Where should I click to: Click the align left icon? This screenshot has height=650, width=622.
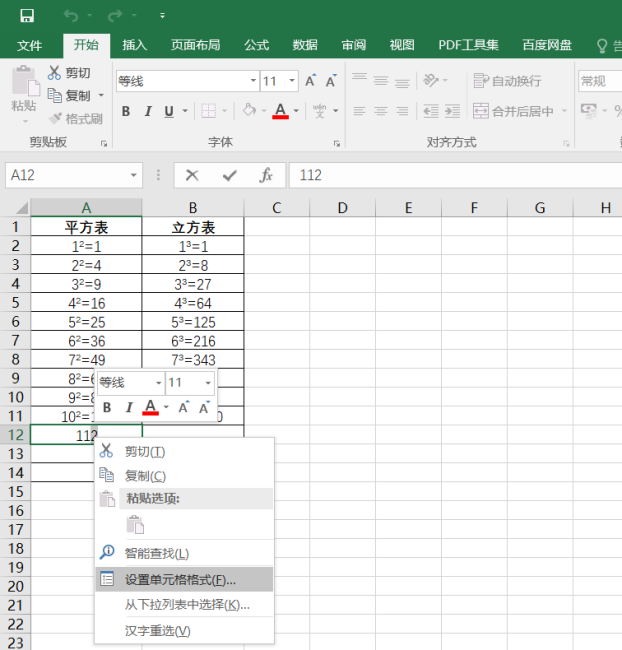click(x=360, y=111)
